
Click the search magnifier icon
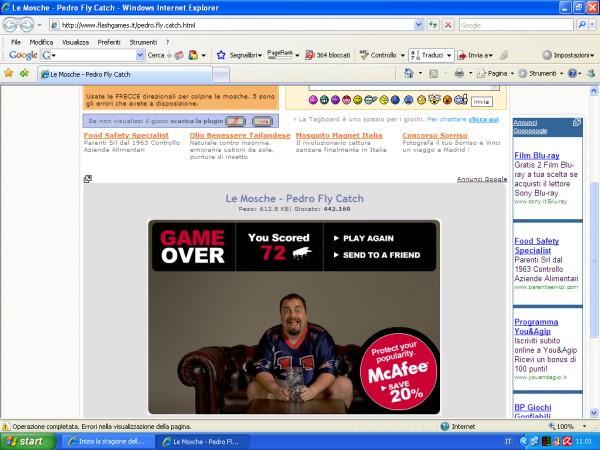tap(582, 25)
